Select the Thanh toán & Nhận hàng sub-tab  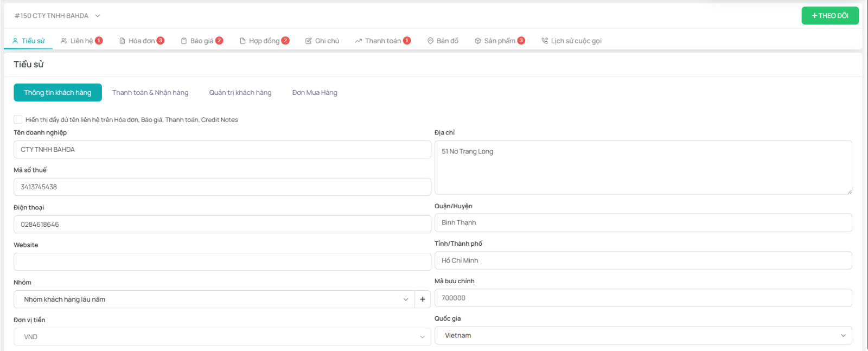coord(150,93)
